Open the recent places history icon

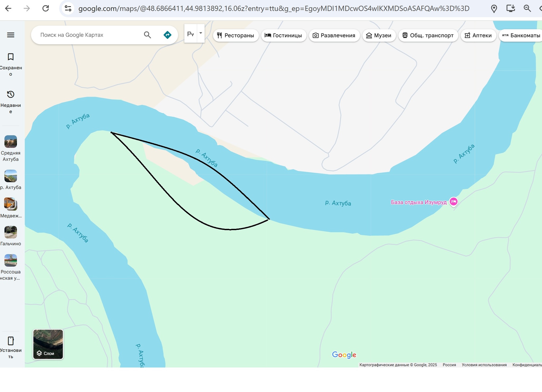tap(11, 94)
